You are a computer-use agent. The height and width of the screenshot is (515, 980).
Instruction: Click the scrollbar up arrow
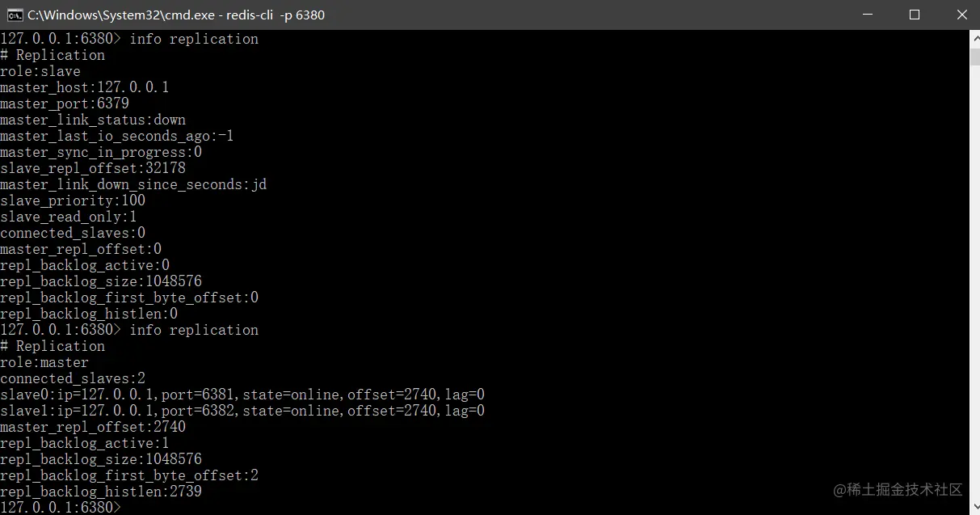974,38
